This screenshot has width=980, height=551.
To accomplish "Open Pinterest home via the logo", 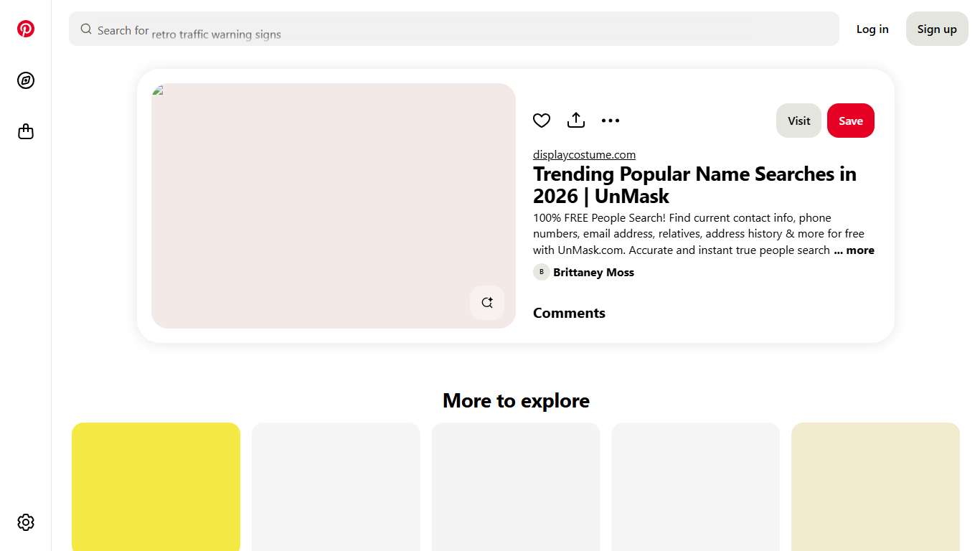I will click(x=26, y=29).
